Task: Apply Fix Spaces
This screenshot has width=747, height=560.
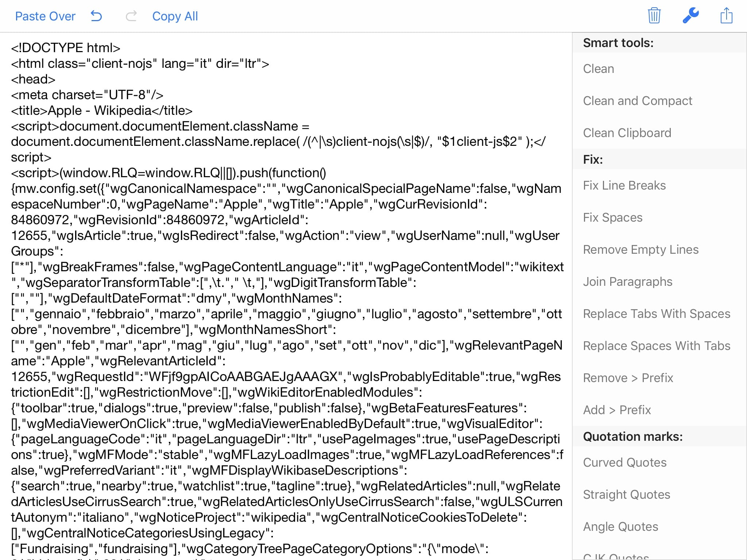Action: pyautogui.click(x=612, y=217)
